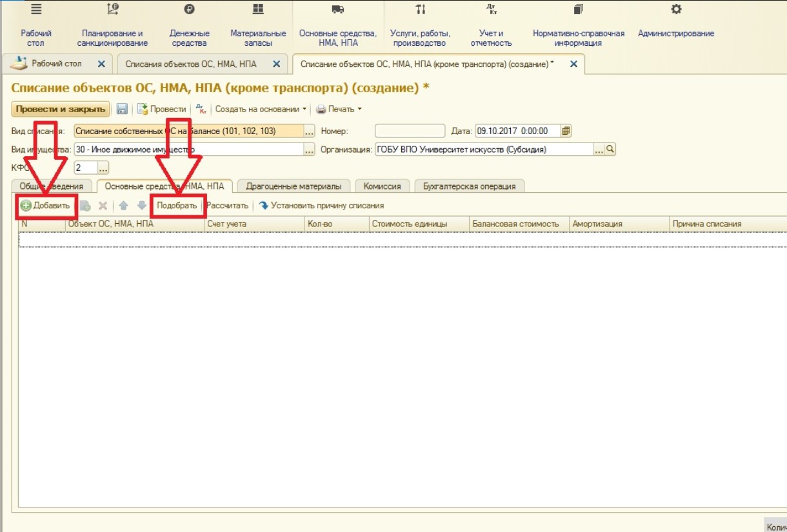The height and width of the screenshot is (532, 787).
Task: Click the Организация text field
Action: [484, 150]
